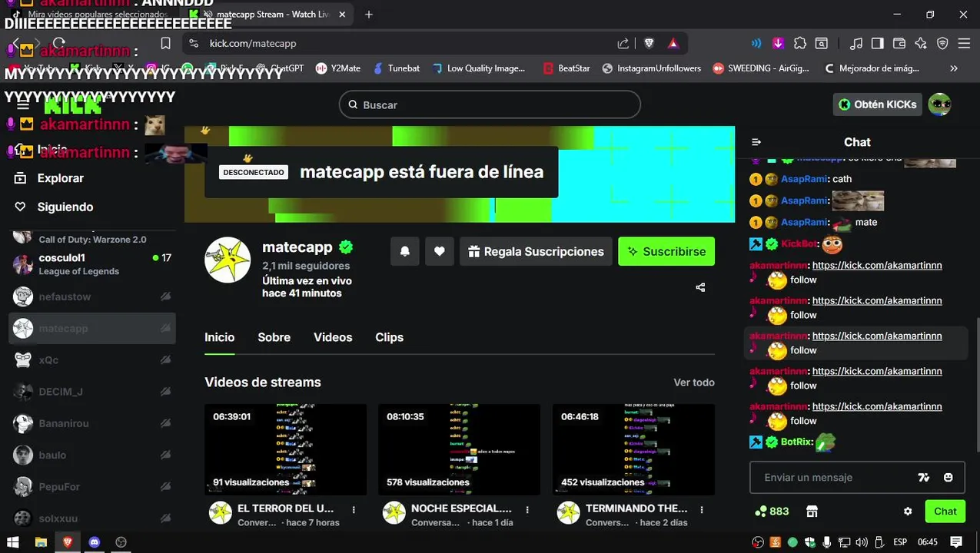Send message with green Chat button

point(945,512)
